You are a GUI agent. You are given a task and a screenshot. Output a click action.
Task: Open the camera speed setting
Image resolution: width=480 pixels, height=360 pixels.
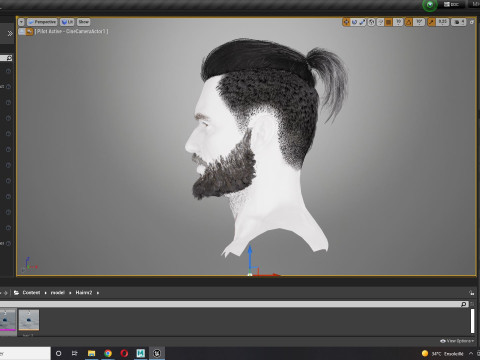459,22
